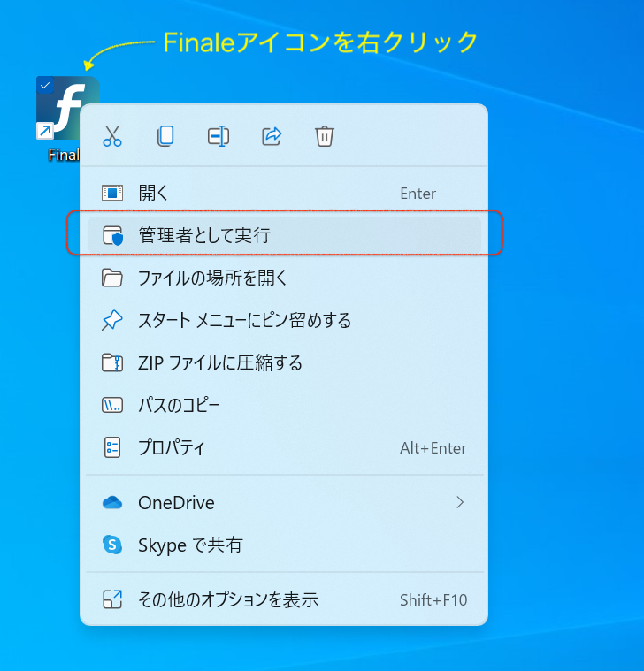
Task: Click the Skype logo icon
Action: 112,545
